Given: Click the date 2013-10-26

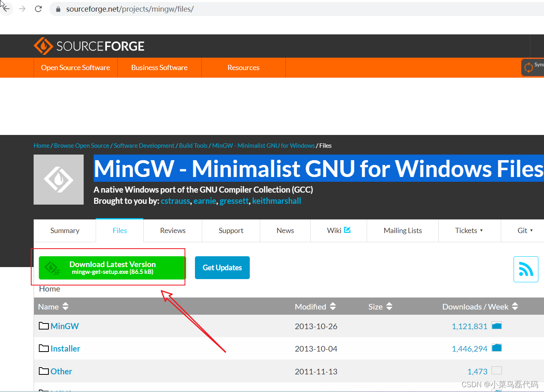Looking at the screenshot, I should (316, 326).
